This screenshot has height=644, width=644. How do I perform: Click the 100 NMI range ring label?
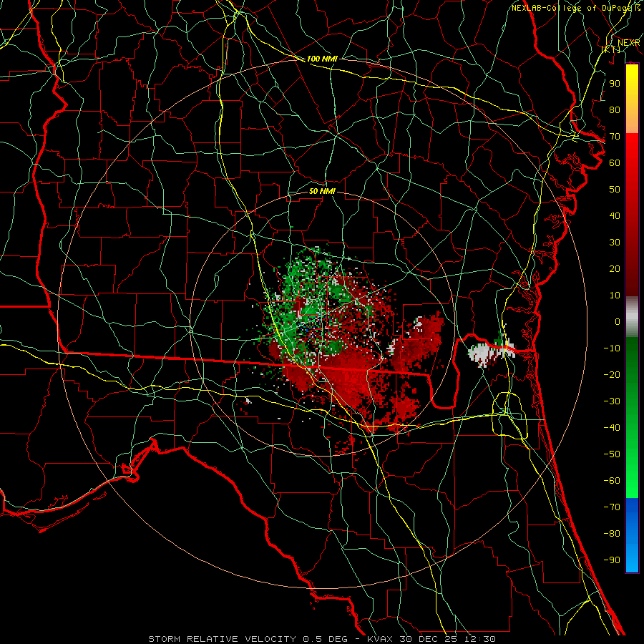point(322,59)
